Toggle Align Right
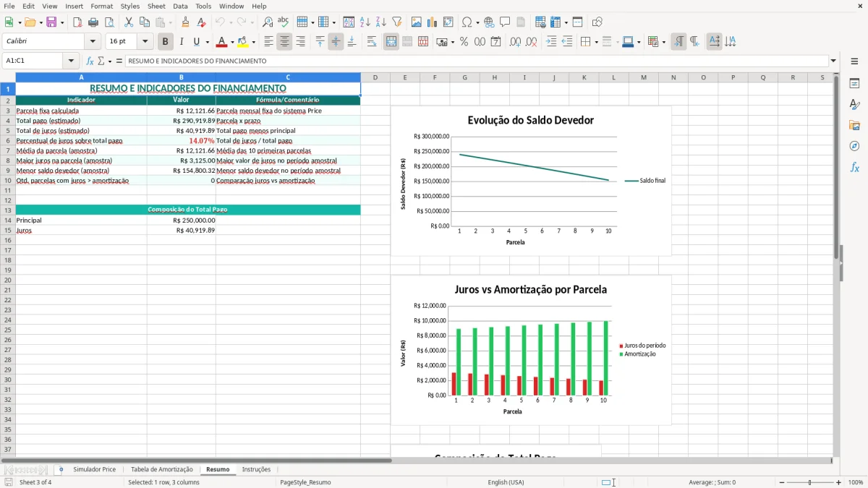 (x=300, y=42)
